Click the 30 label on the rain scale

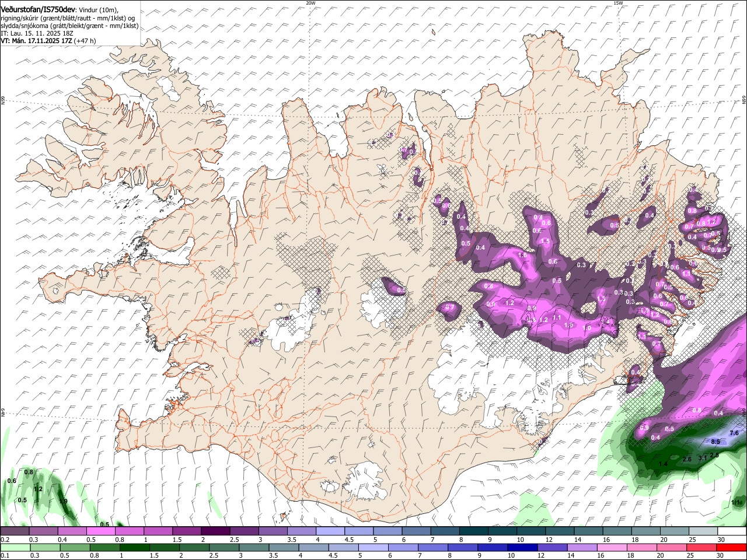click(x=721, y=555)
